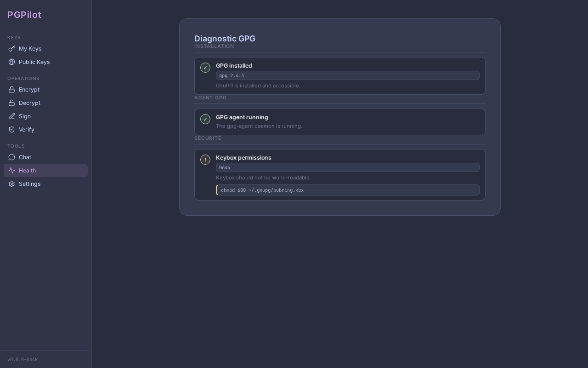Click the green check icon for GPG agent running
This screenshot has width=588, height=368.
[x=205, y=119]
